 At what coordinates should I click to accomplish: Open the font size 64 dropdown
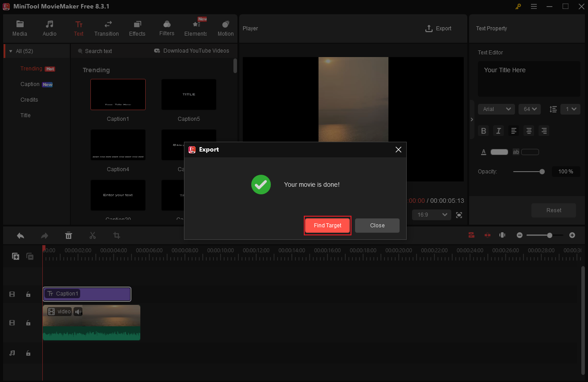(529, 109)
